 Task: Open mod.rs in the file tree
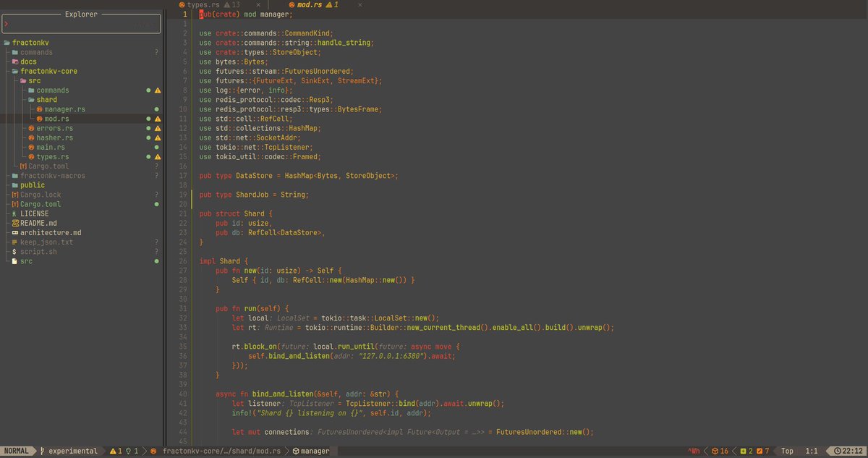(57, 119)
